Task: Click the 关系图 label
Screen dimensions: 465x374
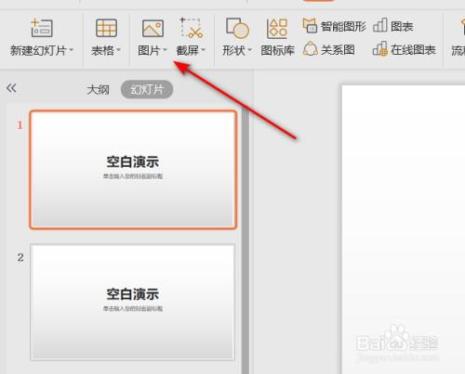Action: [x=338, y=50]
